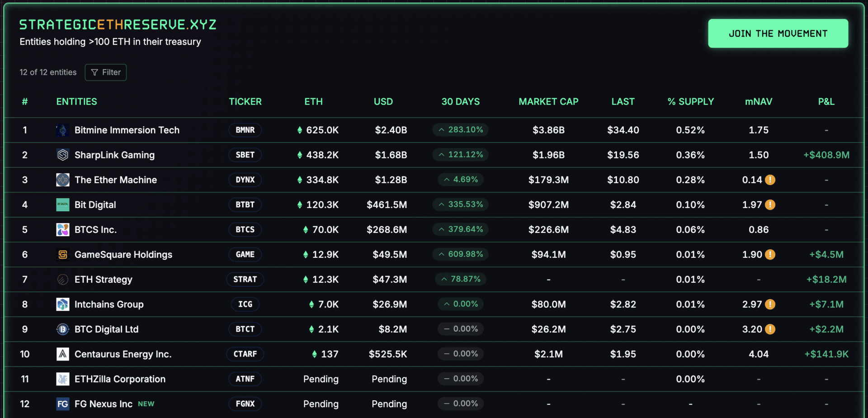Sort entities by mNAV header
Viewport: 868px width, 418px height.
(x=759, y=102)
